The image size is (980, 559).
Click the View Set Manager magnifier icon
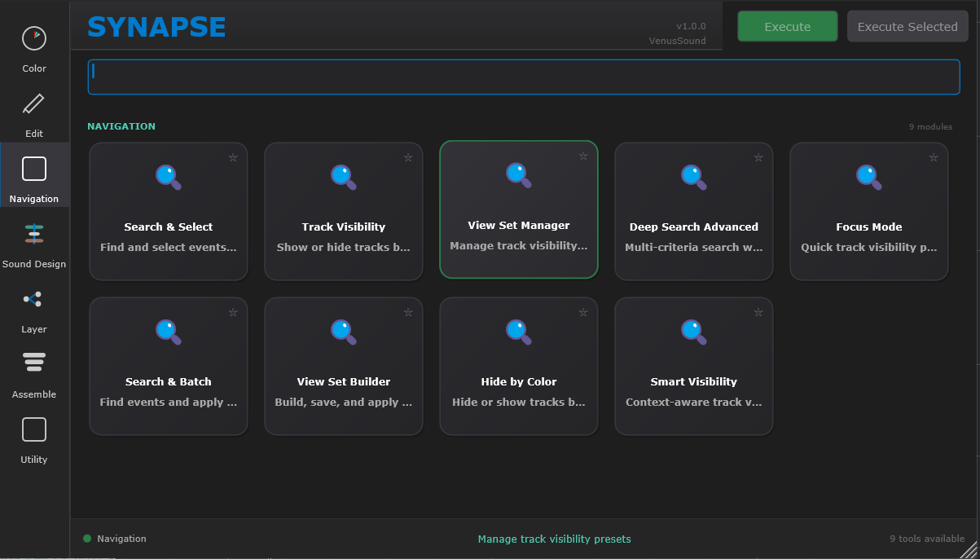[519, 175]
